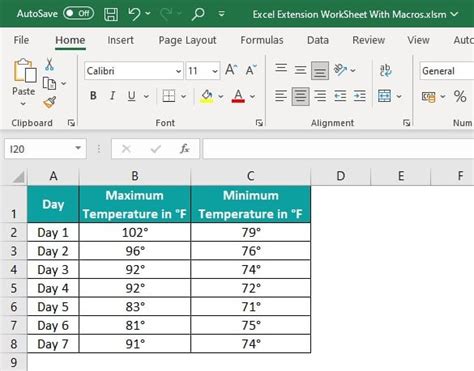
Task: Open the file name dropdown chevron
Action: click(x=454, y=14)
